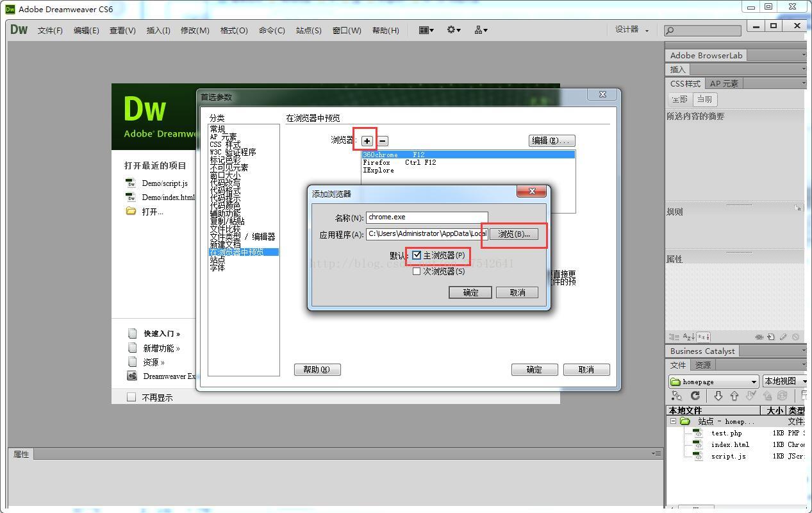Switch to the AP 元素 tab
Screen dimensions: 812x513
click(x=724, y=83)
